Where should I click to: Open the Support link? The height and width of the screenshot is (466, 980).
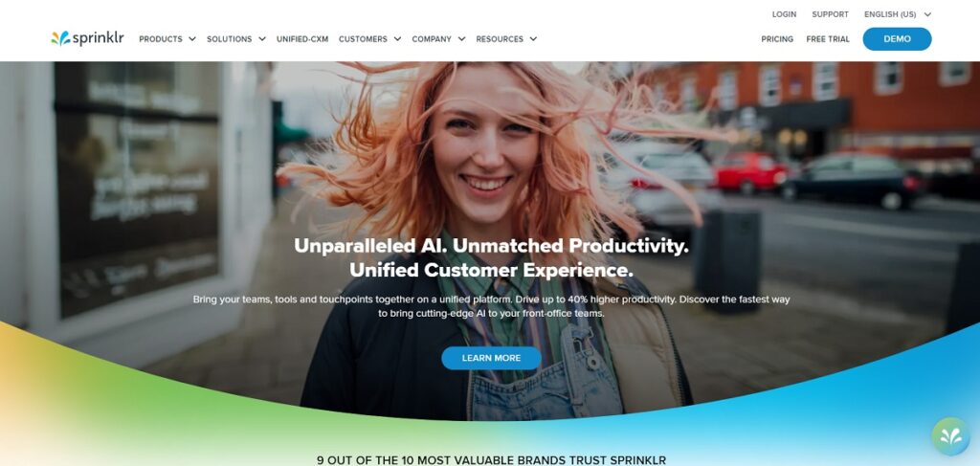point(830,14)
